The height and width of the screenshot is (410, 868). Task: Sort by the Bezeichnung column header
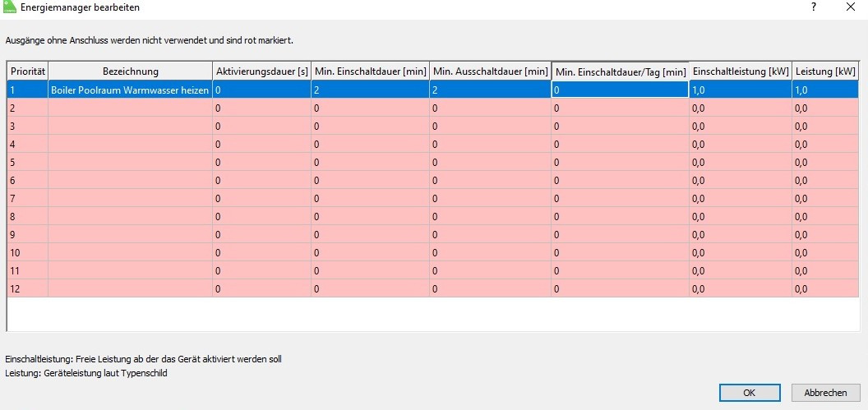pyautogui.click(x=131, y=71)
